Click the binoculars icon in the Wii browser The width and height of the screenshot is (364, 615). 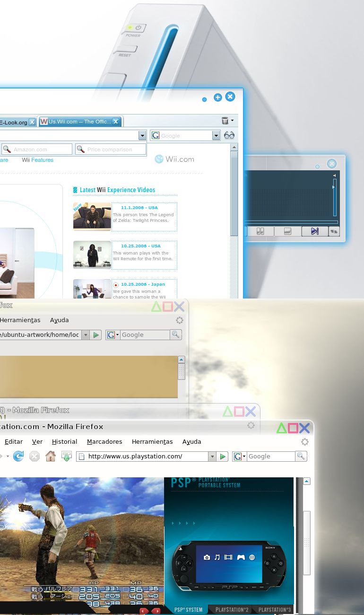[229, 136]
